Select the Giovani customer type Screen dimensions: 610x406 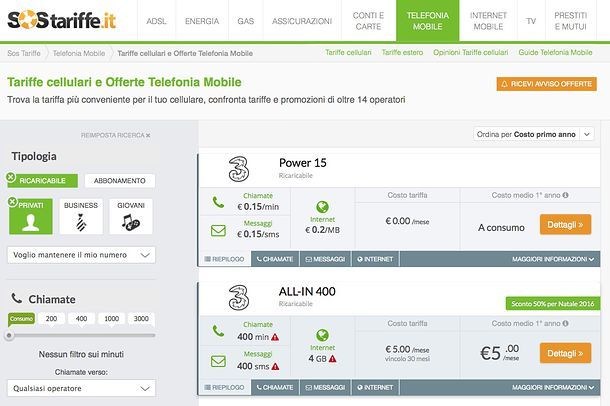coord(131,217)
